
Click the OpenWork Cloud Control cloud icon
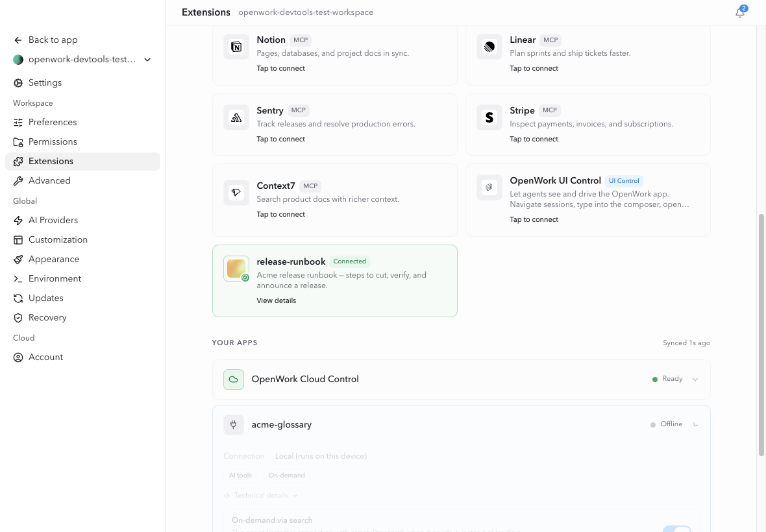point(234,380)
